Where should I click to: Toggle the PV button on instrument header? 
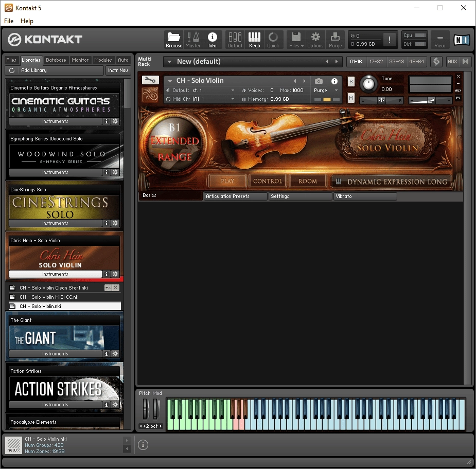[x=458, y=98]
